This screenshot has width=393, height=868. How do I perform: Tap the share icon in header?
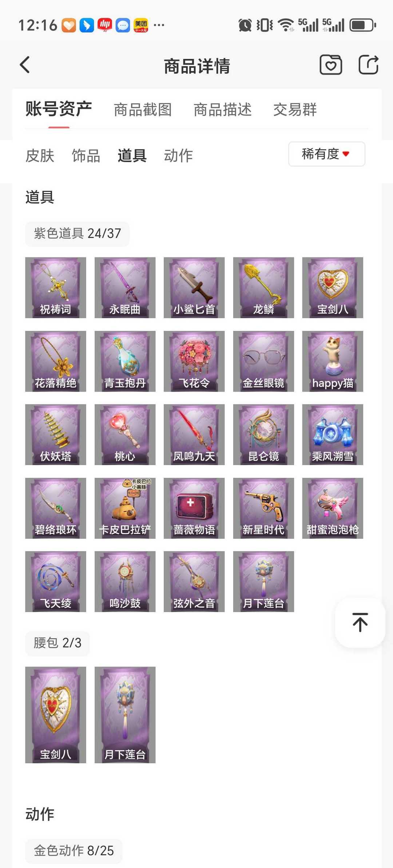pyautogui.click(x=368, y=65)
